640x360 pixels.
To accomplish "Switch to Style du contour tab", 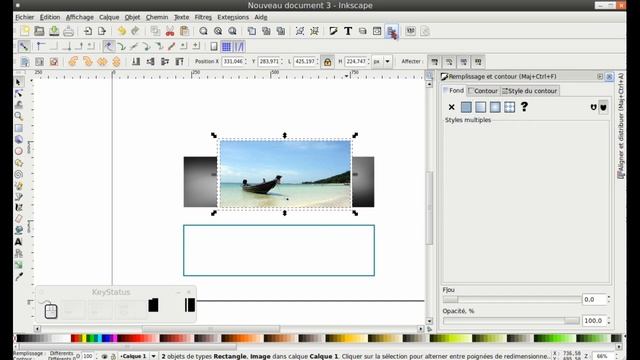I will (530, 91).
